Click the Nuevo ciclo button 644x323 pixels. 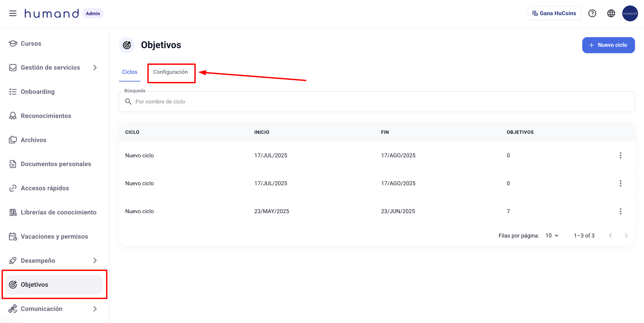tap(608, 45)
